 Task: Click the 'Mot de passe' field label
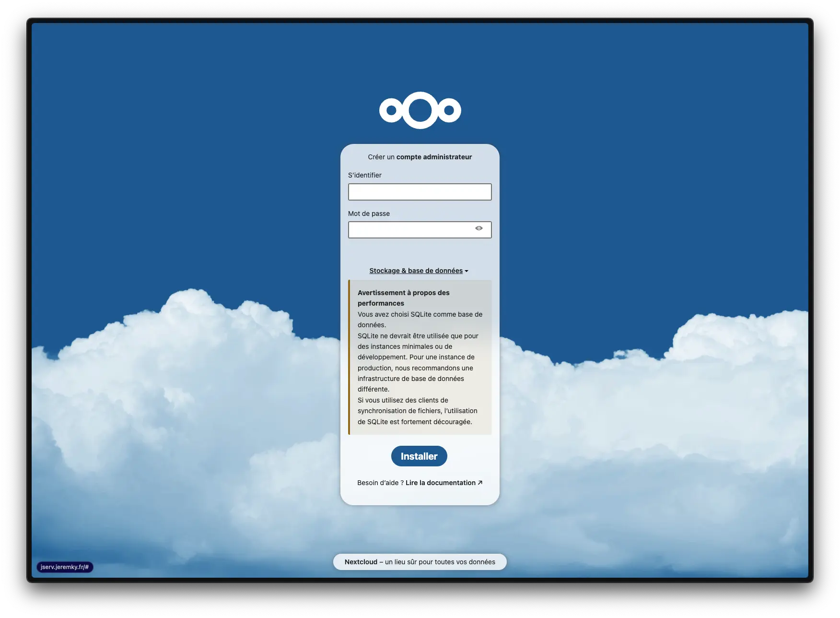tap(369, 214)
